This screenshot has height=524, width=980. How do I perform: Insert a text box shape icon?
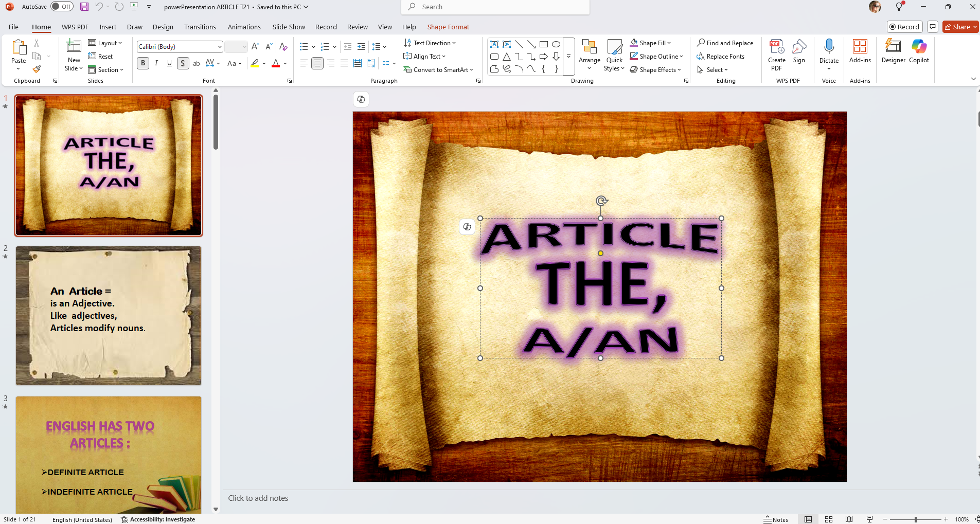[494, 44]
